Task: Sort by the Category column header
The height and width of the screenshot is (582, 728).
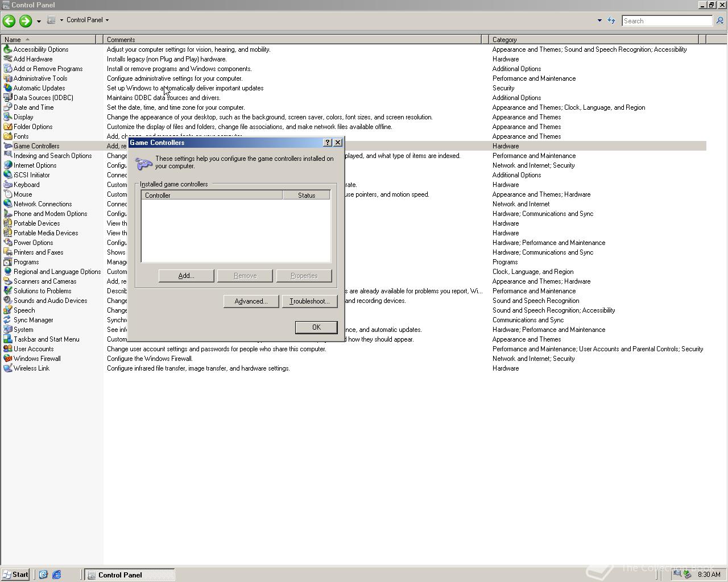Action: pos(594,40)
